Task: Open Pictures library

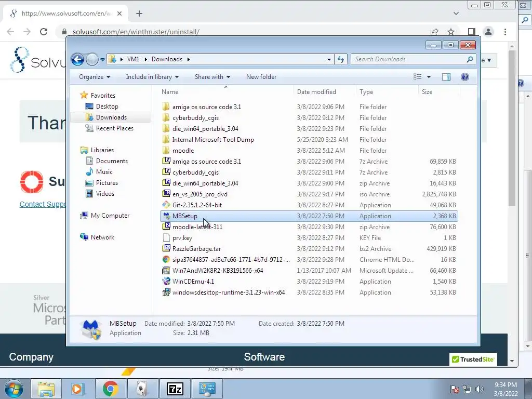Action: point(107,183)
